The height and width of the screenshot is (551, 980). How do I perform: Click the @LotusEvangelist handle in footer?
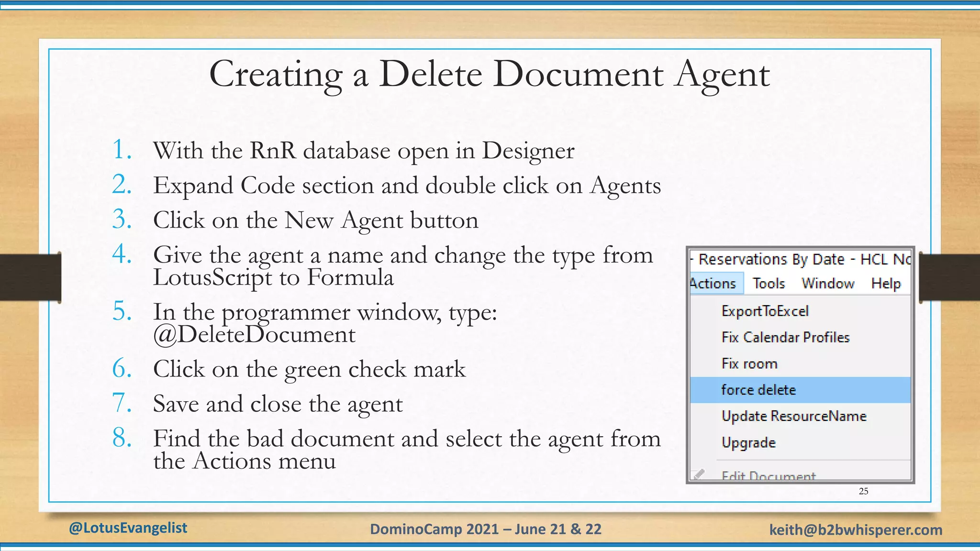pos(128,528)
